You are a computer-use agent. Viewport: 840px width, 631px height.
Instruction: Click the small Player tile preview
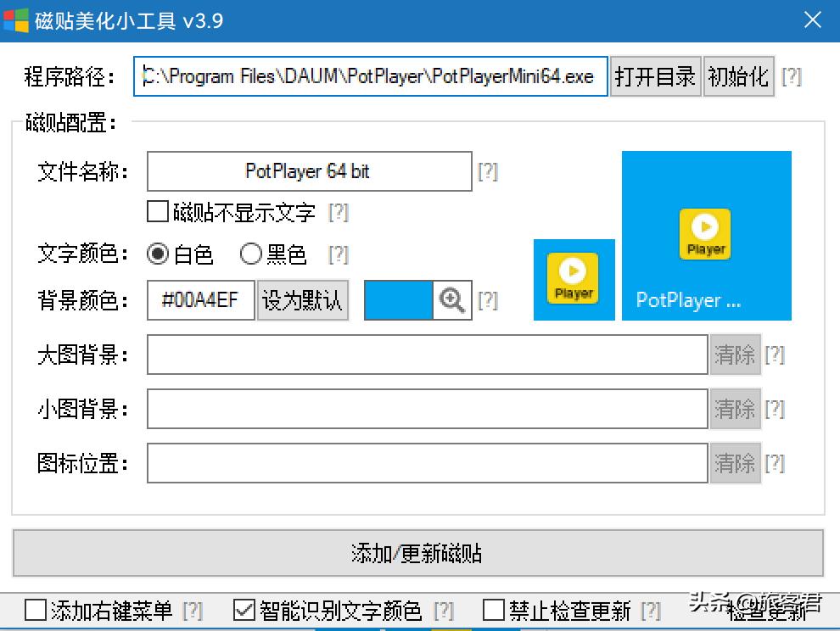pos(574,280)
